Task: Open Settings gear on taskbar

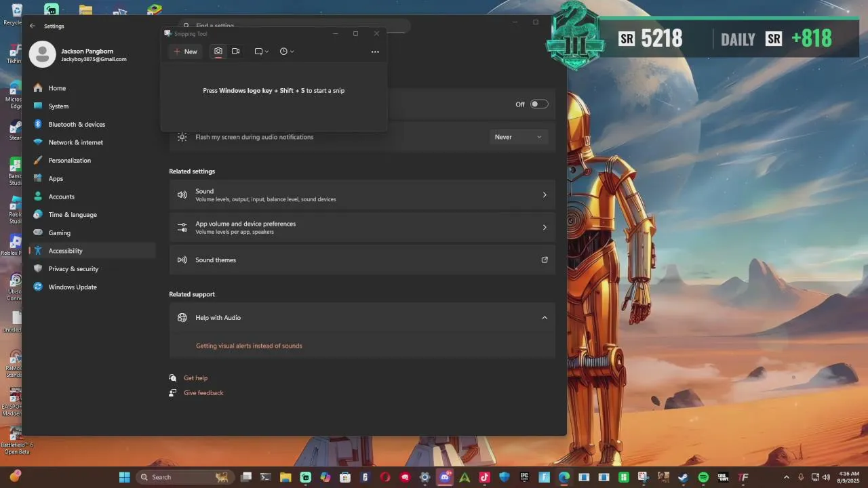Action: pos(425,477)
